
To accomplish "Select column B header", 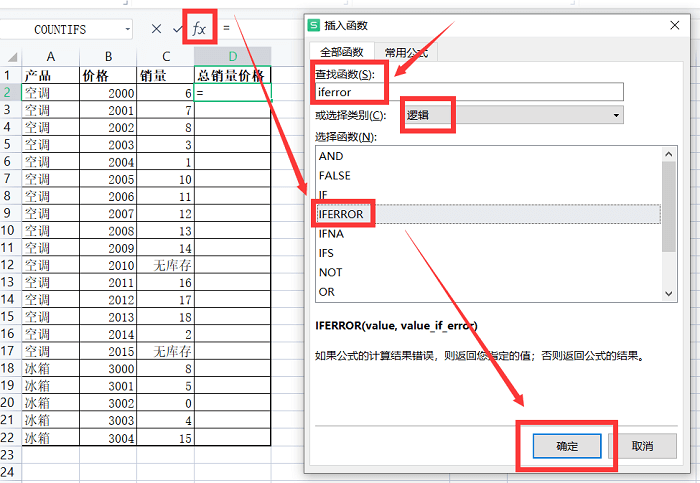I will click(108, 57).
